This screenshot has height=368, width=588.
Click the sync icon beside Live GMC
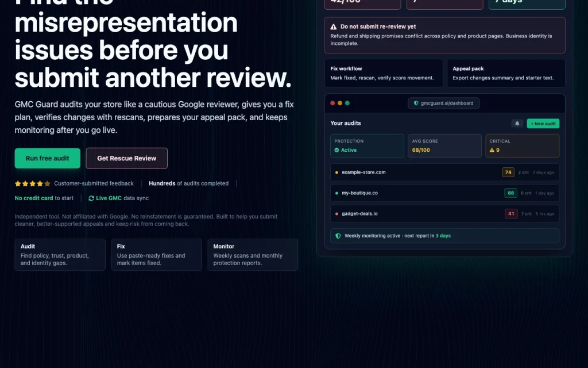91,198
